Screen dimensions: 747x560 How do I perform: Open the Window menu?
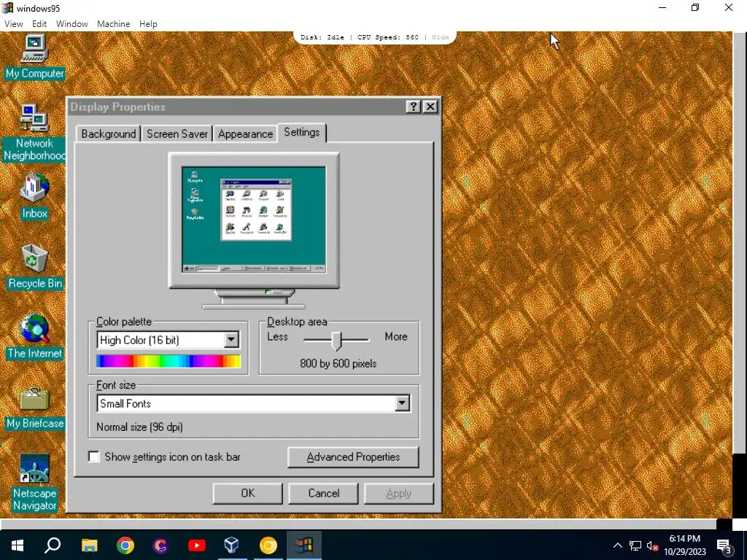pos(72,24)
